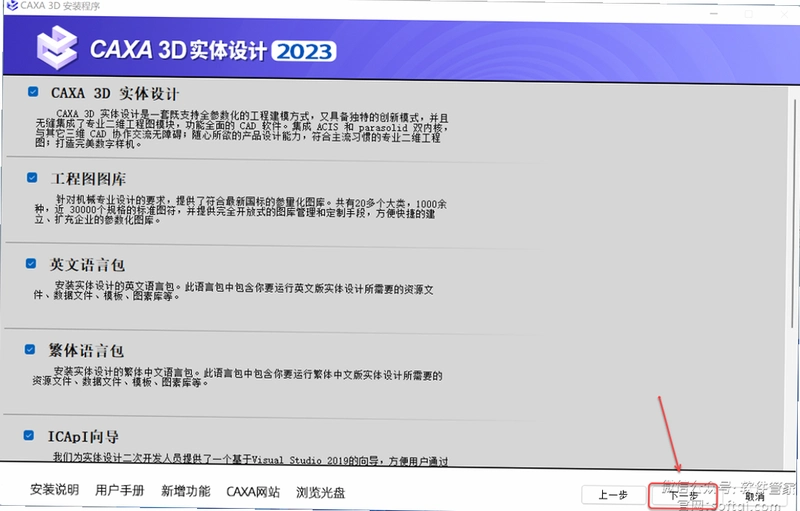Cancel installation with the 取消 button
Viewport: 800px width, 511px height.
coord(754,496)
